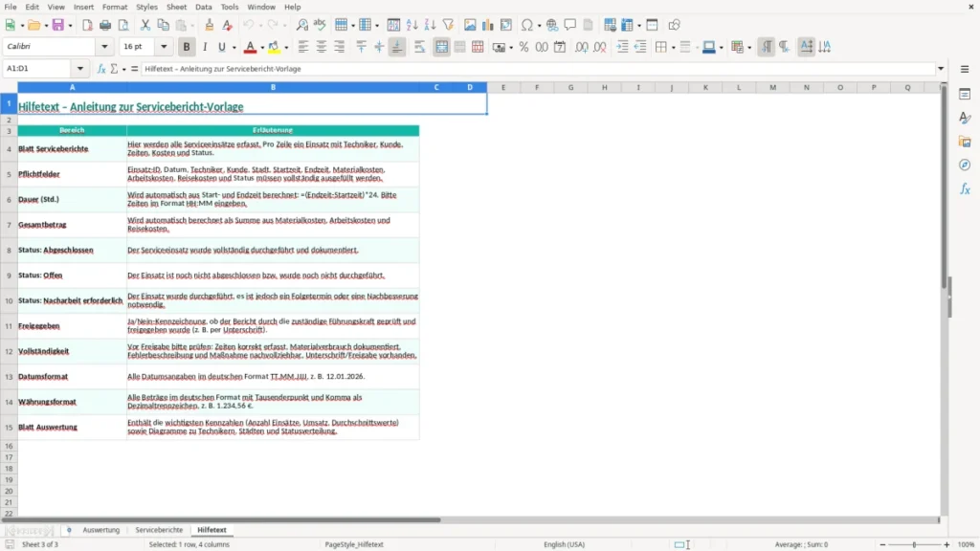The image size is (980, 551).
Task: Save the document with the Save icon
Action: (x=58, y=25)
